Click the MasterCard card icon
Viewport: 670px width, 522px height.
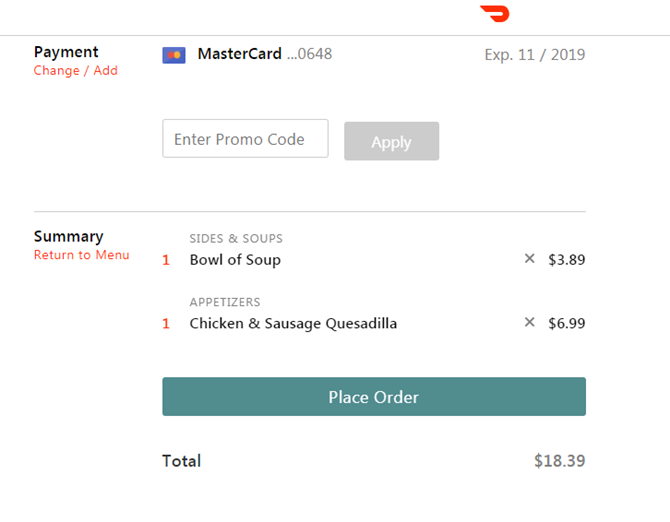(x=174, y=55)
